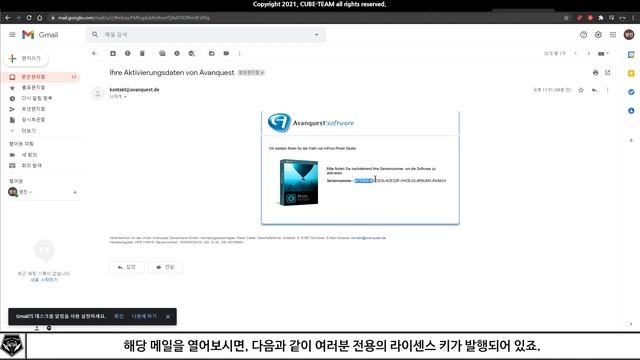640x360 pixels.
Task: Go to older email with right chevron
Action: (x=589, y=53)
